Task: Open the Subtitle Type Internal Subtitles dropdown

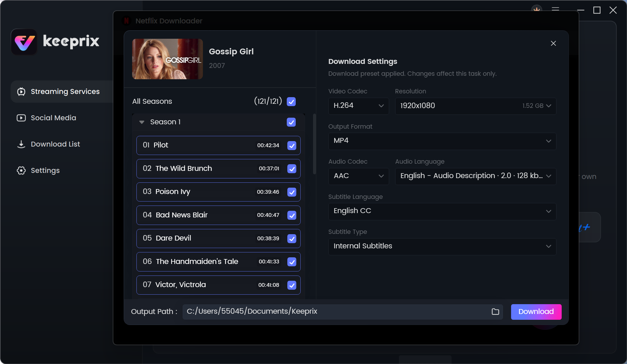Action: click(x=442, y=246)
